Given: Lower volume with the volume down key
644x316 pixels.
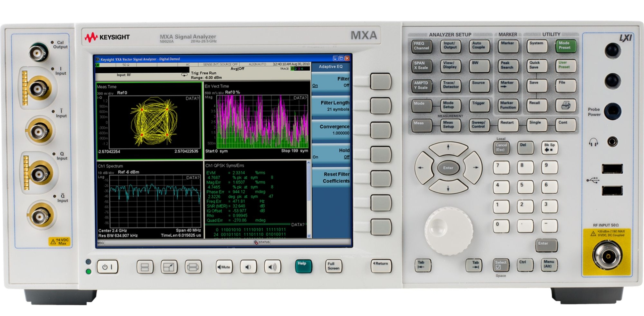Looking at the screenshot, I should coord(248,267).
